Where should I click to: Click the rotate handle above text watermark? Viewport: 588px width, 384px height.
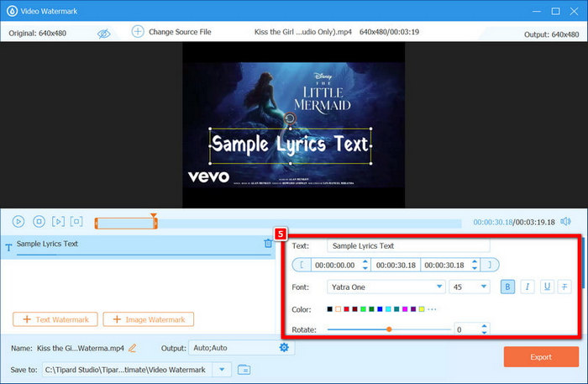[x=290, y=118]
